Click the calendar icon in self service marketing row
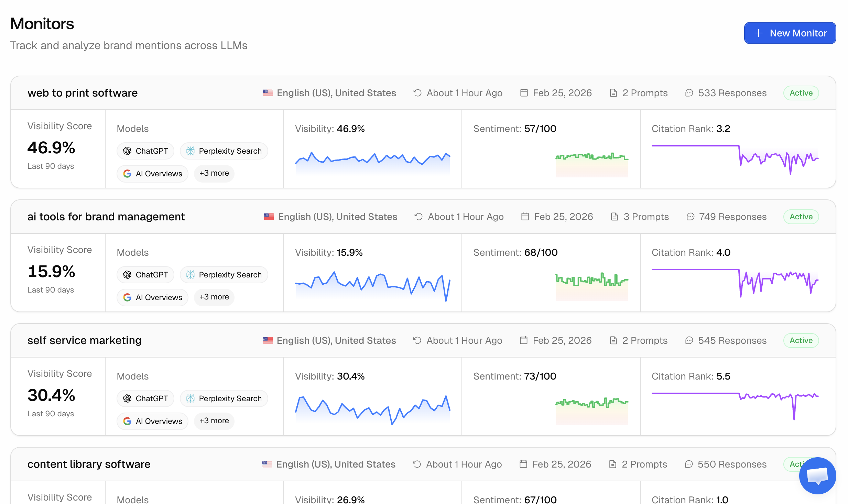The image size is (848, 504). pyautogui.click(x=523, y=340)
